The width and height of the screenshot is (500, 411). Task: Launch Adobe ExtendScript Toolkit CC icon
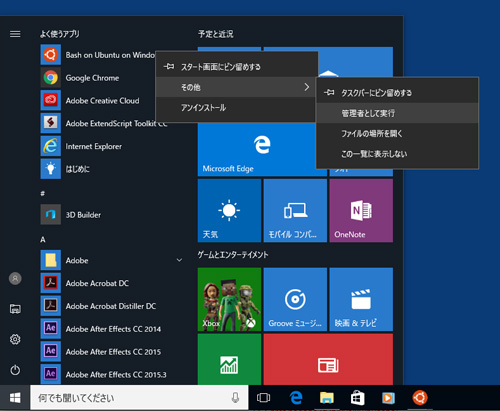51,123
